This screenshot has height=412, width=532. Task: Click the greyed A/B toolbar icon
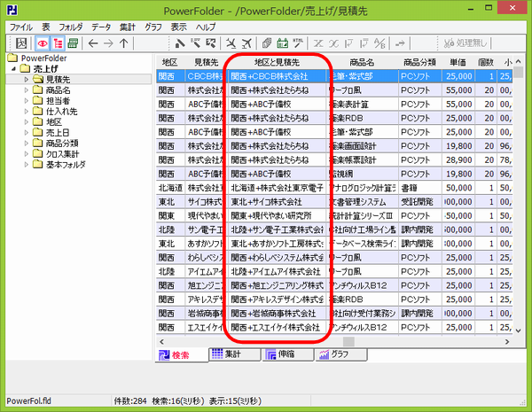click(x=379, y=43)
